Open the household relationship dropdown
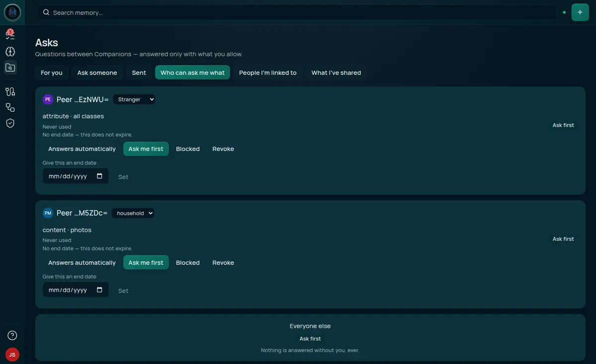 click(133, 213)
